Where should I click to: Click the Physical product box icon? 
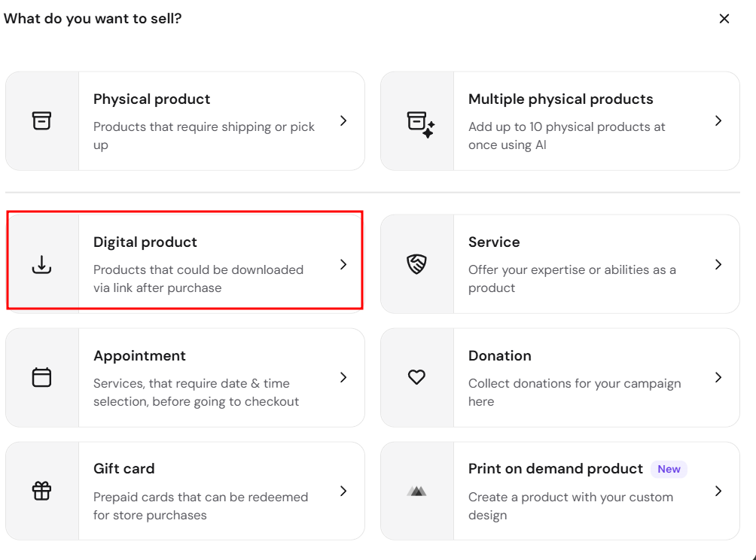(41, 120)
